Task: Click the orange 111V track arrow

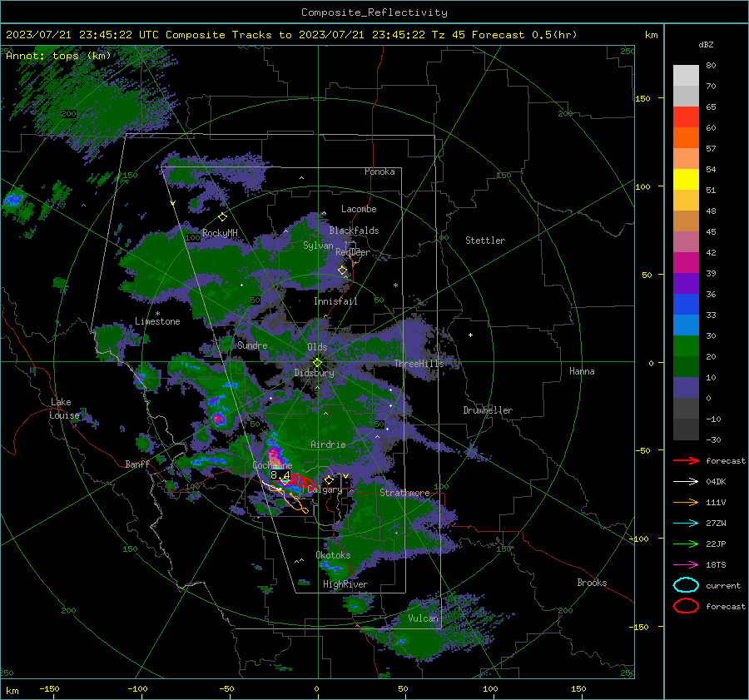Action: pos(686,502)
